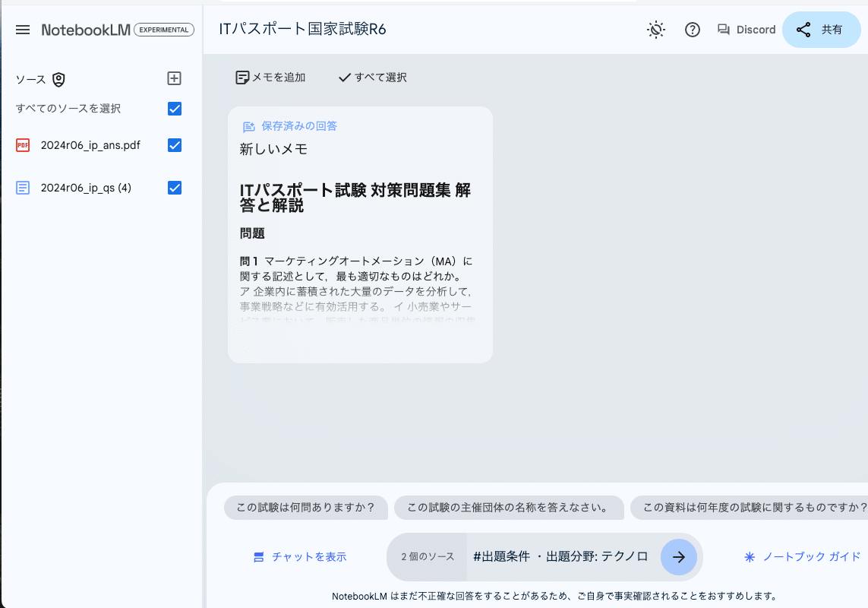Viewport: 868px width, 608px height.
Task: Click the 共有 share button
Action: 822,30
